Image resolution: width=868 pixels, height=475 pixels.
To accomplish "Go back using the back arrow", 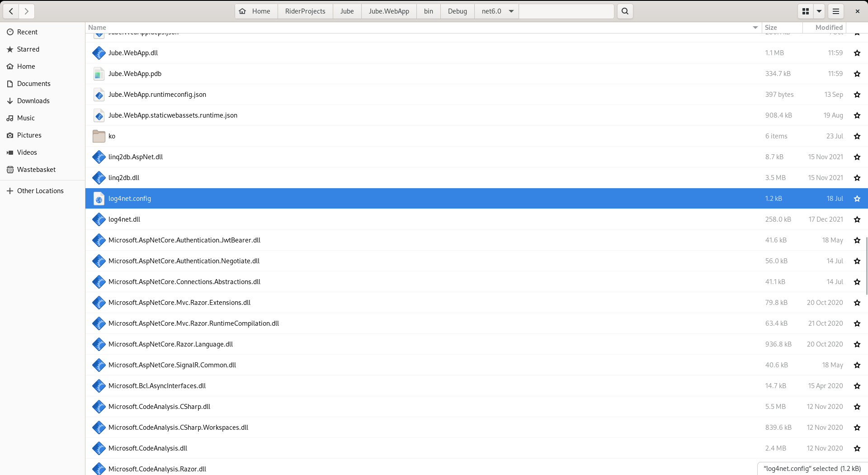I will coord(11,11).
